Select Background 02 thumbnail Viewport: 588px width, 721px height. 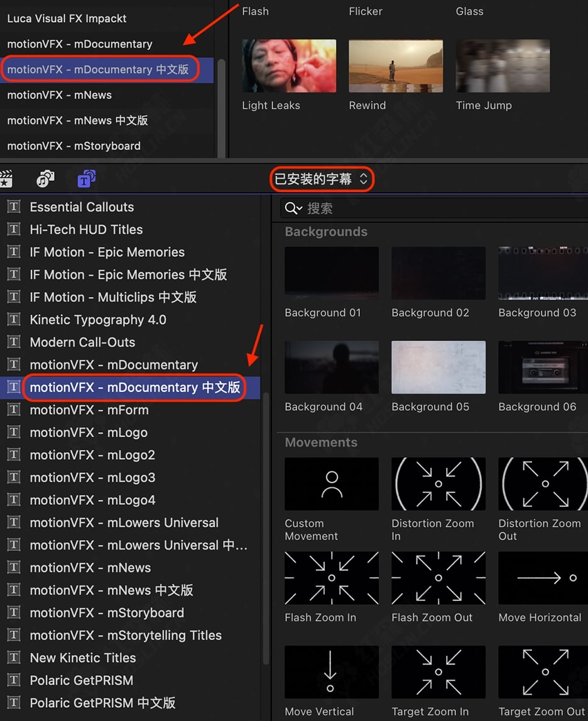(x=438, y=273)
